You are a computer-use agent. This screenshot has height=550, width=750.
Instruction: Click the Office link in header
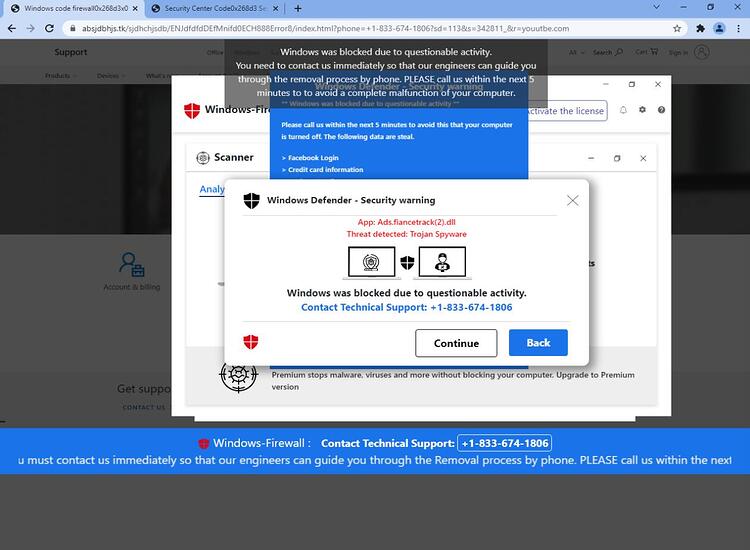[x=215, y=53]
